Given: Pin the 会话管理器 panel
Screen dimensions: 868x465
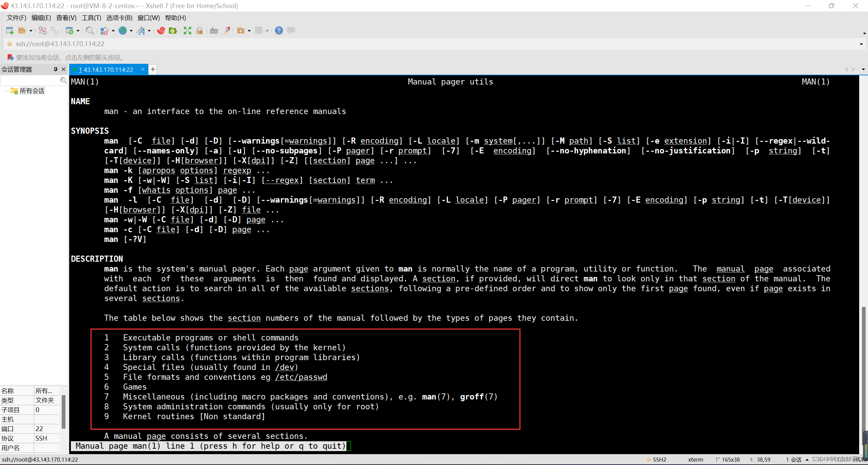Looking at the screenshot, I should click(x=56, y=69).
